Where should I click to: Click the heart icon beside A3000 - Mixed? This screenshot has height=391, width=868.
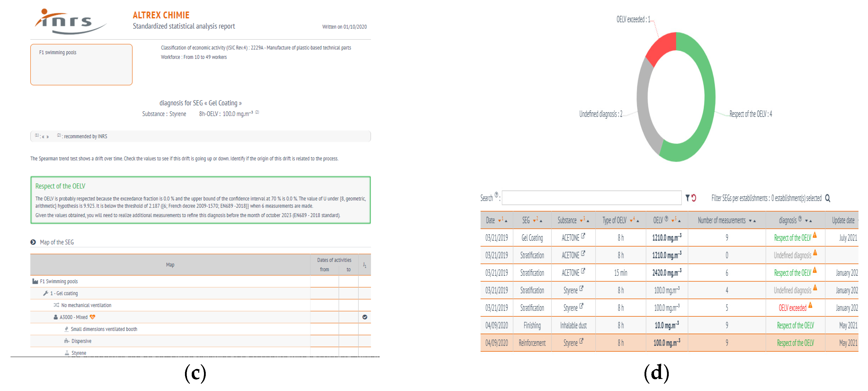coord(92,317)
